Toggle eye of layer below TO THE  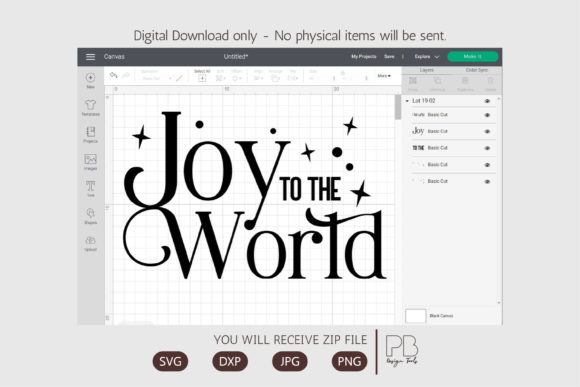487,165
